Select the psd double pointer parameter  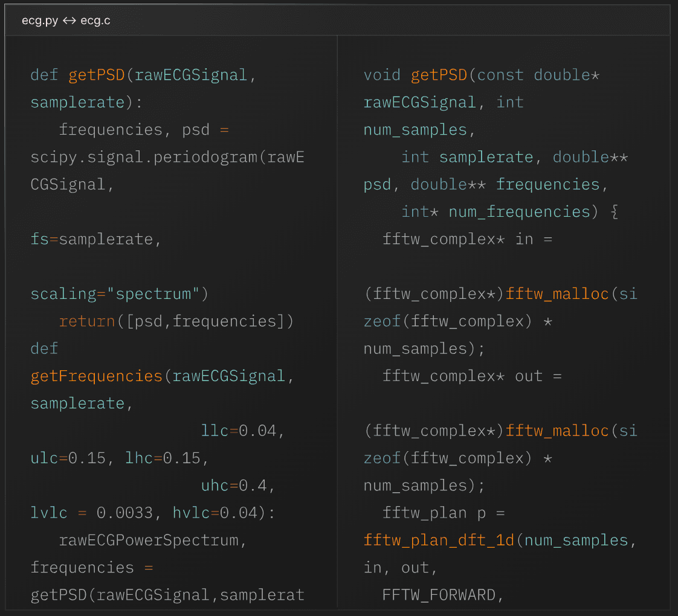tap(377, 184)
